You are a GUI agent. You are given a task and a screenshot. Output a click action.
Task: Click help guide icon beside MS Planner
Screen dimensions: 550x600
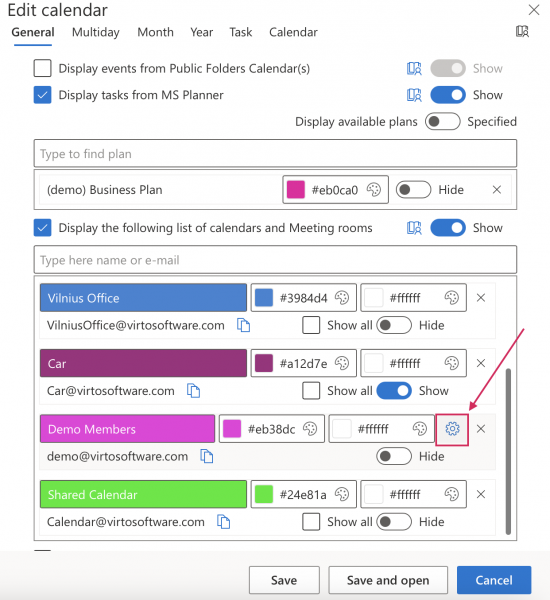pyautogui.click(x=414, y=95)
